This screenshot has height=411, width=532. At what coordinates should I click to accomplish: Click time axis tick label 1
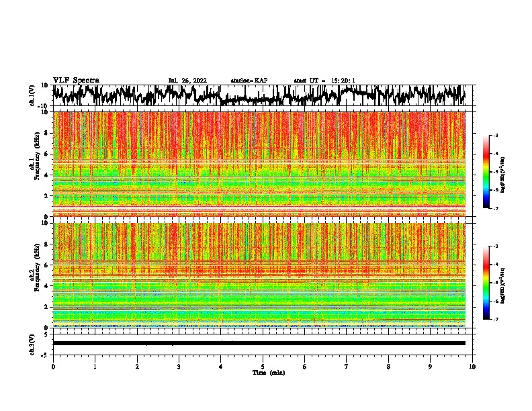point(95,367)
